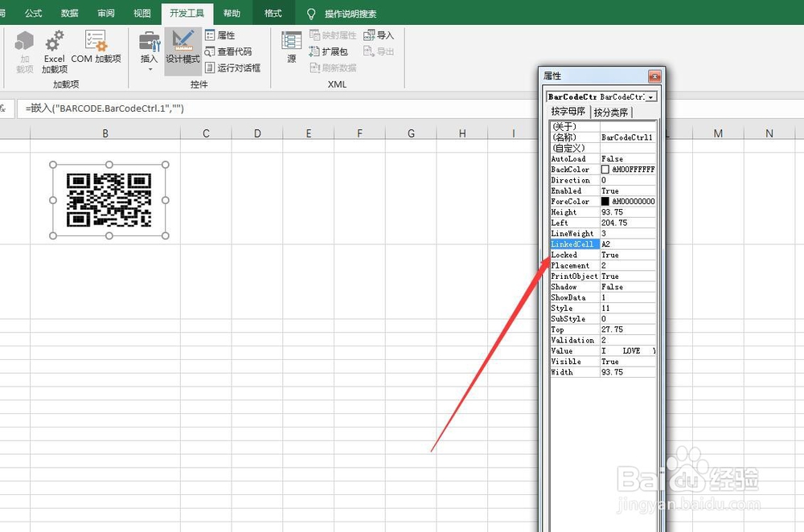Open Excel Add-ins dialog
This screenshot has height=532, width=804.
[55, 51]
